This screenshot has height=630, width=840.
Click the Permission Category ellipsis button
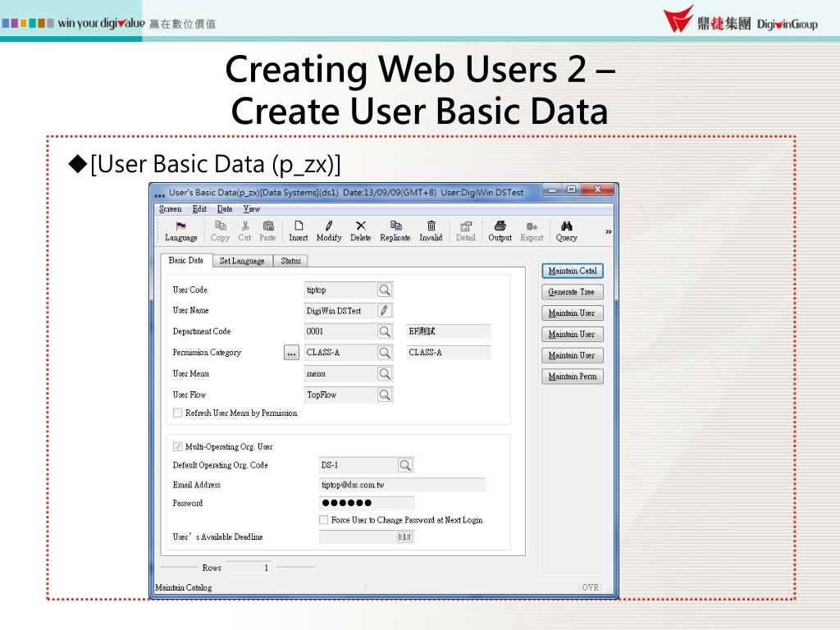coord(291,353)
